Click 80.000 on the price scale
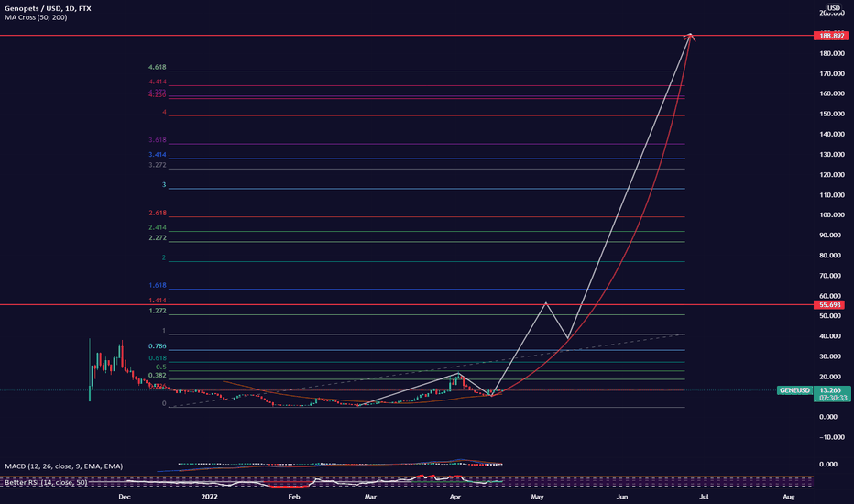The width and height of the screenshot is (854, 504). click(x=830, y=256)
